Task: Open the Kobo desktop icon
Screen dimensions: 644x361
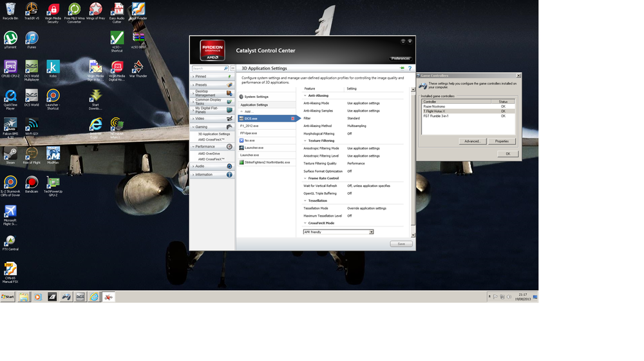Action: (53, 69)
